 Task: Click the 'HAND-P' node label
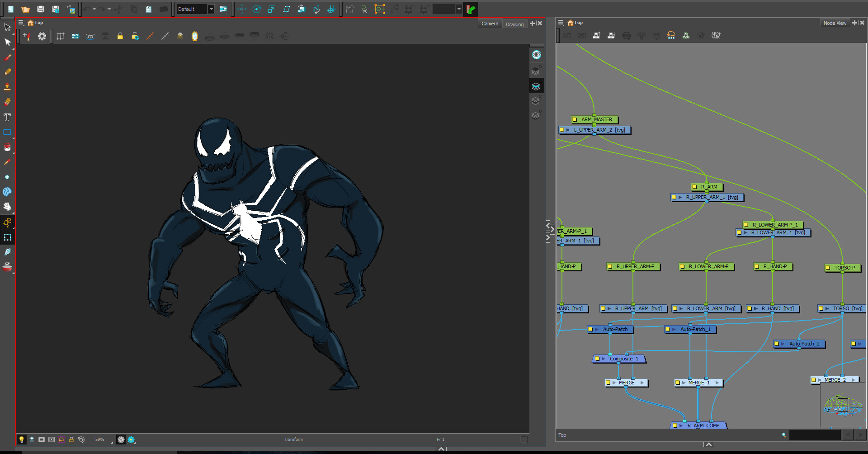pos(567,267)
